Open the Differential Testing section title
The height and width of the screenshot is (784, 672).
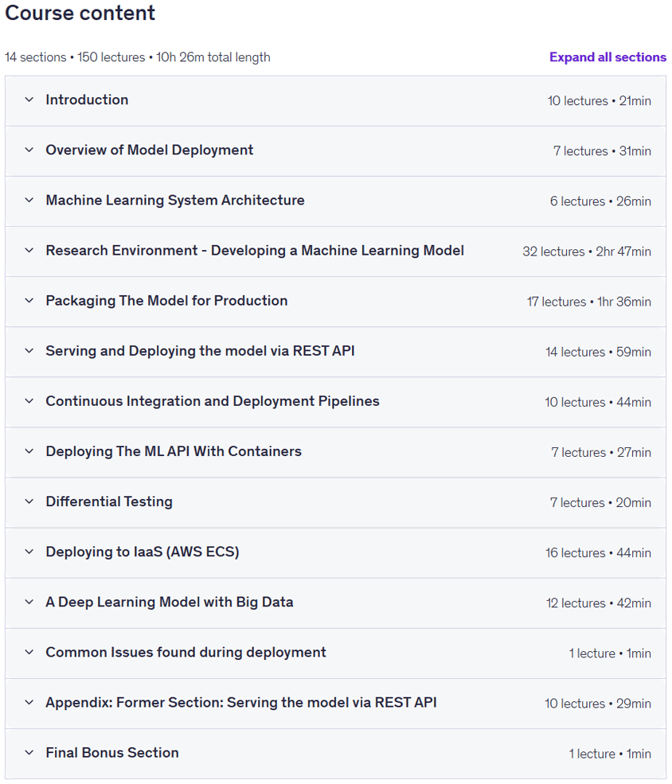coord(109,501)
